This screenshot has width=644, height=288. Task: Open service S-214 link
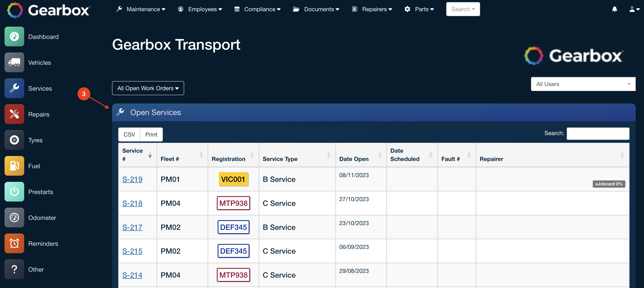[132, 275]
